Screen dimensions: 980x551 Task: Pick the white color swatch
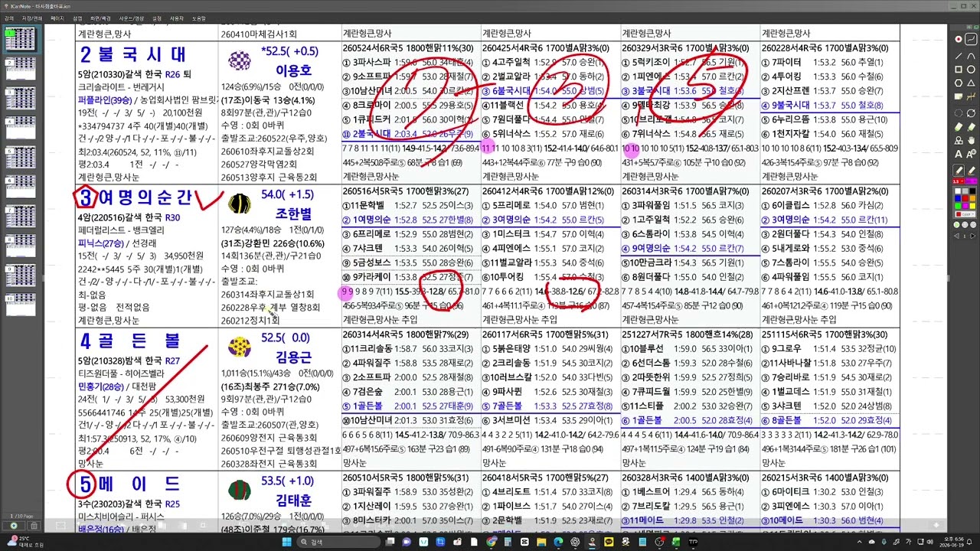(958, 191)
